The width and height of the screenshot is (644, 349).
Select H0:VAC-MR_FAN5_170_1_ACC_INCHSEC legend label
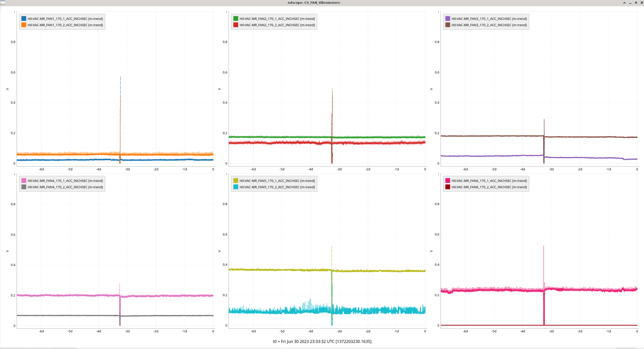[x=277, y=181]
